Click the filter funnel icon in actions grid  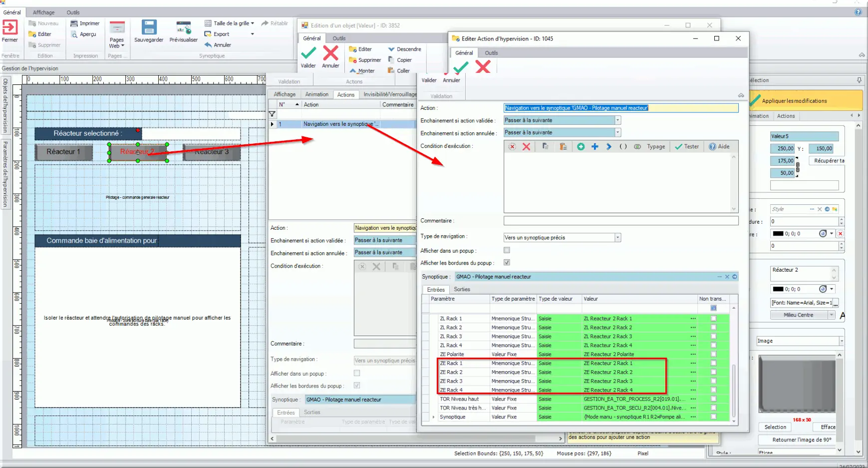point(272,114)
